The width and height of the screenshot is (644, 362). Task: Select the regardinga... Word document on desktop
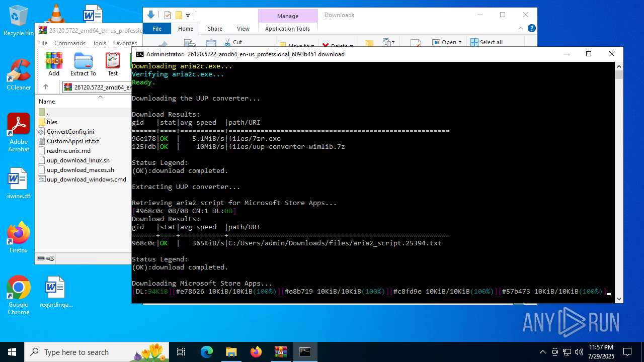[x=56, y=292]
